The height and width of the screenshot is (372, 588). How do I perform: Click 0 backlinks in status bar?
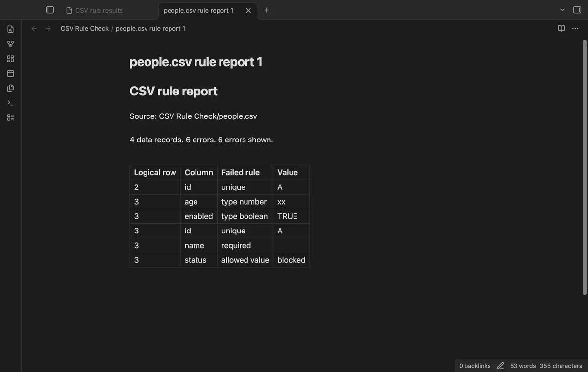pyautogui.click(x=475, y=366)
